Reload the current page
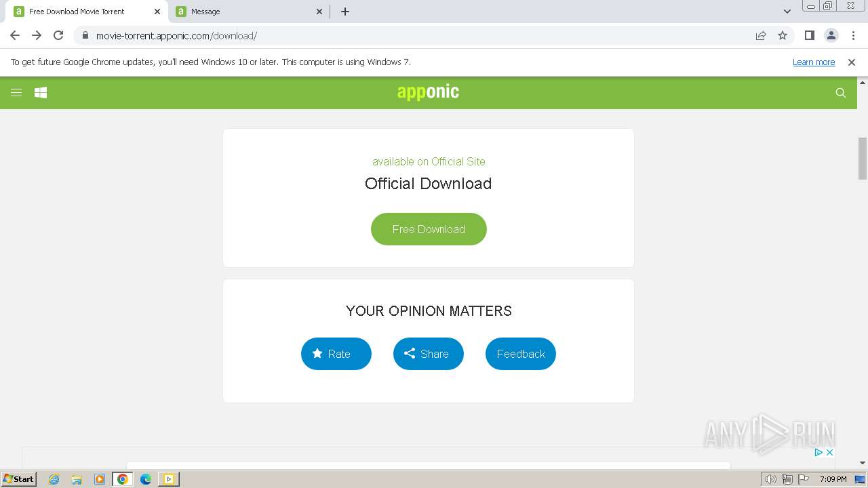 58,35
